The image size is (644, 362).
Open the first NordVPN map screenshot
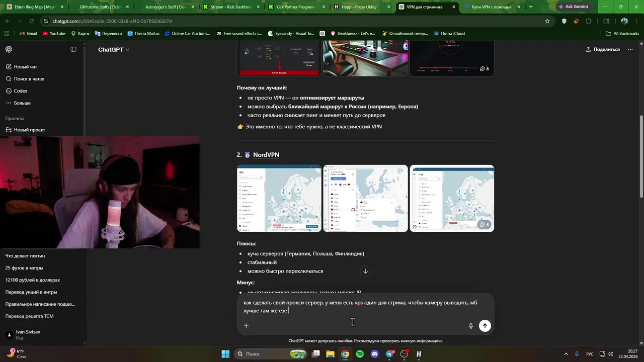coord(279,199)
